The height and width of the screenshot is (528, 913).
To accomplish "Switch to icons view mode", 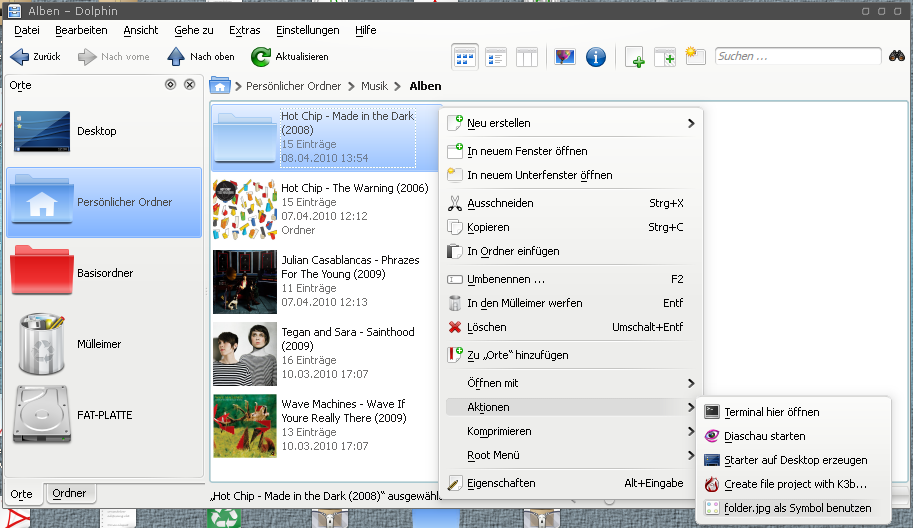I will click(465, 57).
